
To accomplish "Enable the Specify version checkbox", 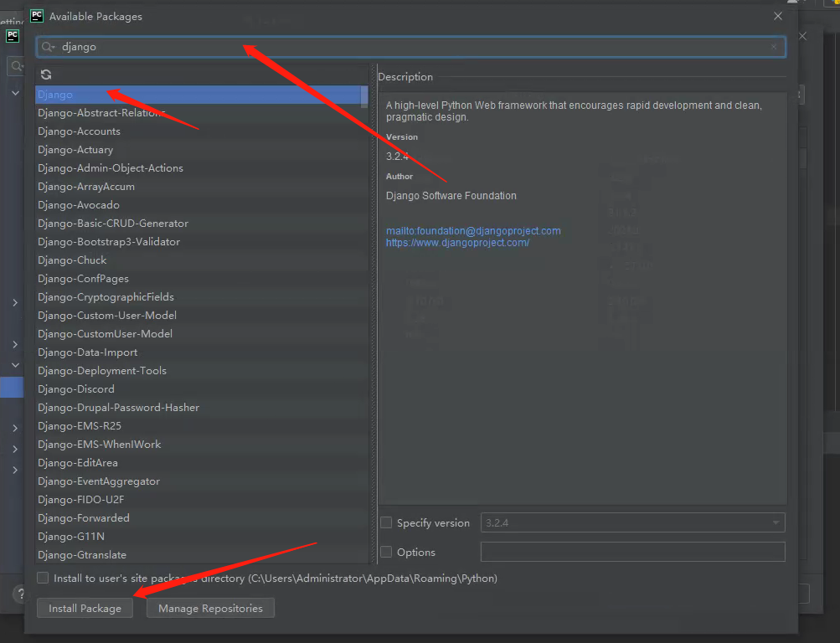I will 386,522.
